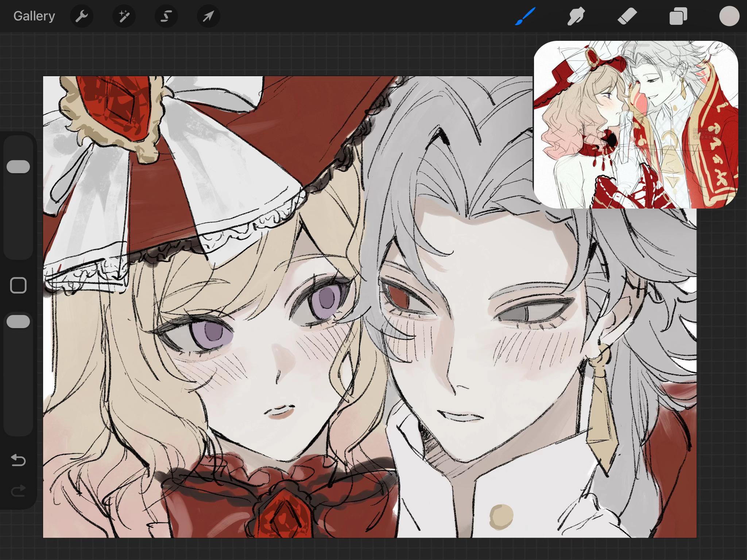This screenshot has width=747, height=560.
Task: Select the Brush tool
Action: pos(525,16)
